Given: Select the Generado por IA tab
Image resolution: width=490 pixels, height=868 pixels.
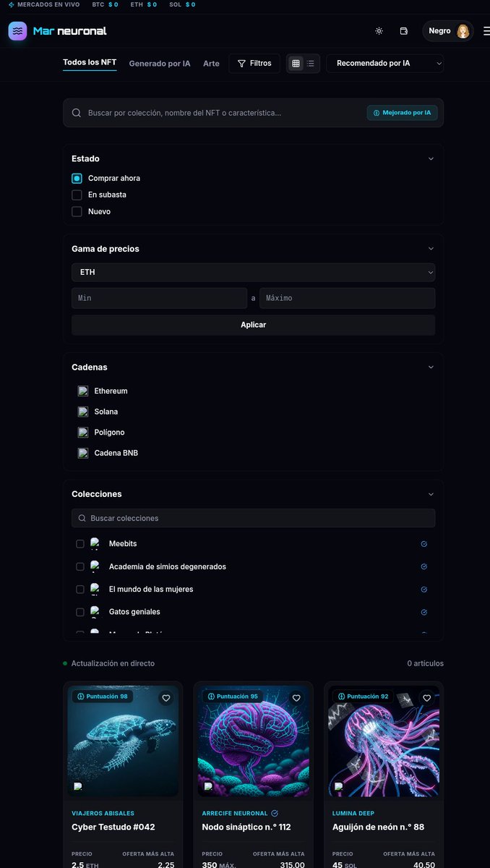Looking at the screenshot, I should pos(160,64).
